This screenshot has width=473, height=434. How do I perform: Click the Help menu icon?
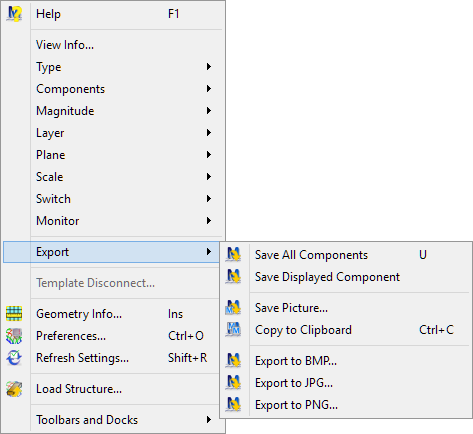[x=14, y=14]
